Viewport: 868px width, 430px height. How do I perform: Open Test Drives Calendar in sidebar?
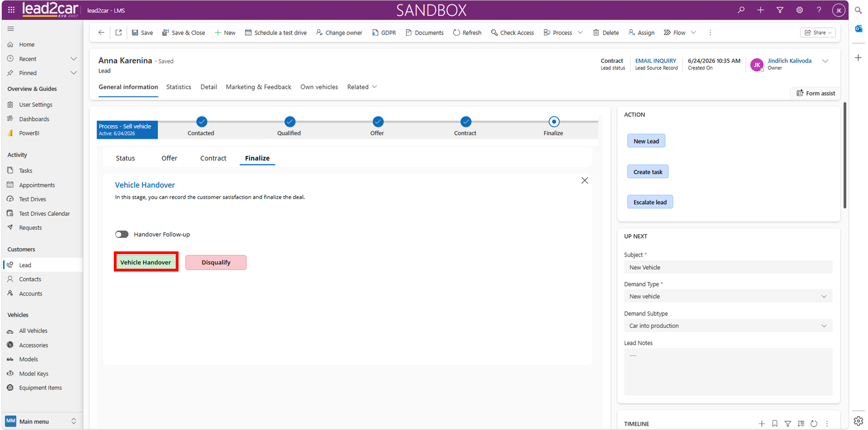pyautogui.click(x=43, y=214)
